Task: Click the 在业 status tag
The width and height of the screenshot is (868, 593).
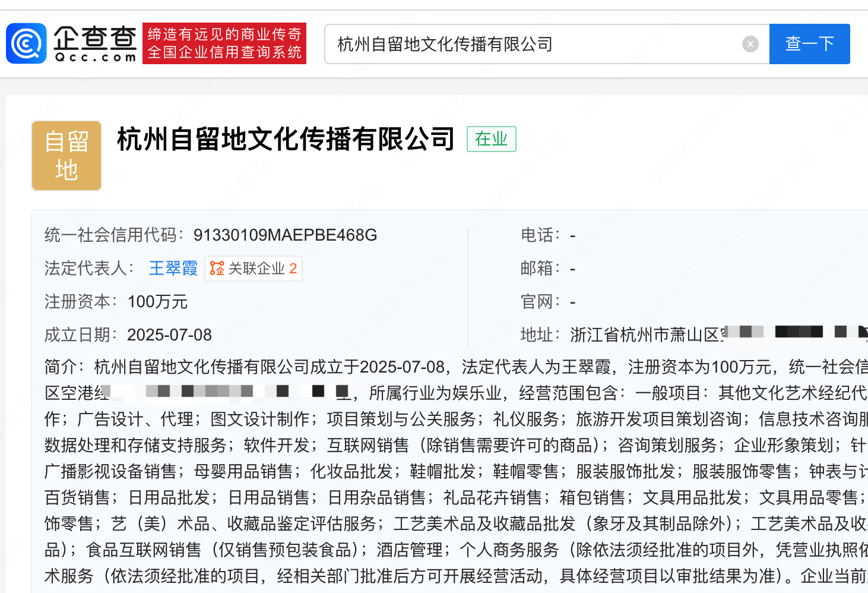Action: (492, 139)
